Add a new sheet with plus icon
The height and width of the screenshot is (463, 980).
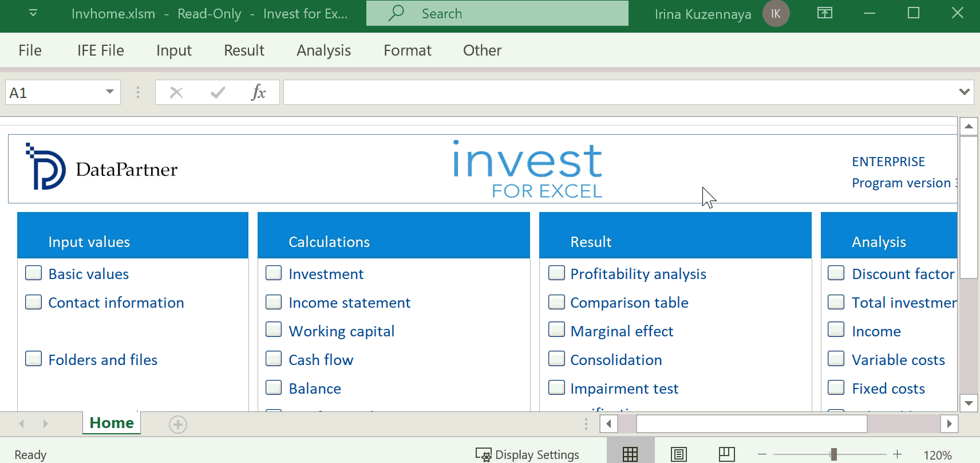[178, 425]
